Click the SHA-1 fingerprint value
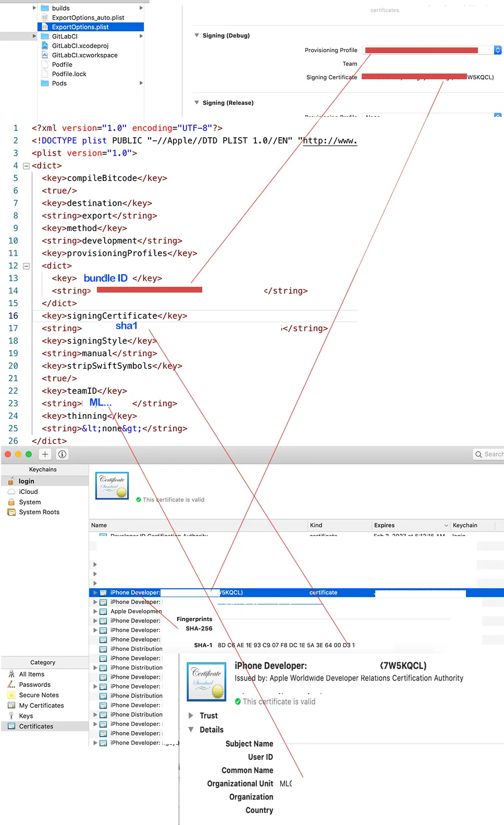This screenshot has width=504, height=825. (x=286, y=645)
